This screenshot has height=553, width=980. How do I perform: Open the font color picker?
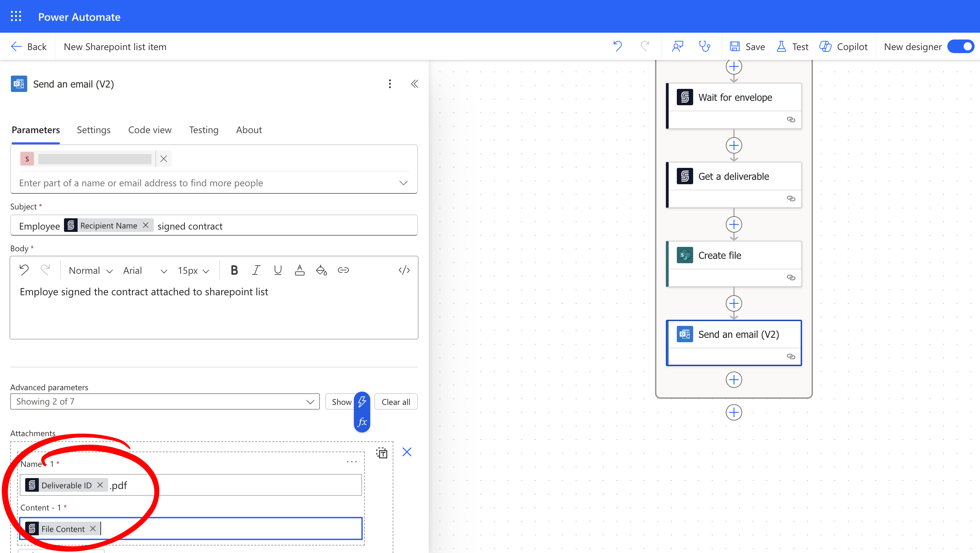click(x=299, y=270)
